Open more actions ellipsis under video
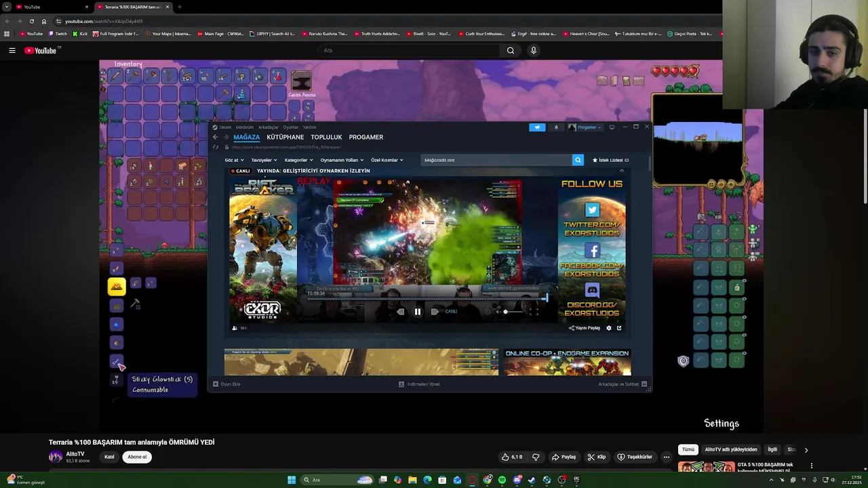This screenshot has height=488, width=868. 666,457
